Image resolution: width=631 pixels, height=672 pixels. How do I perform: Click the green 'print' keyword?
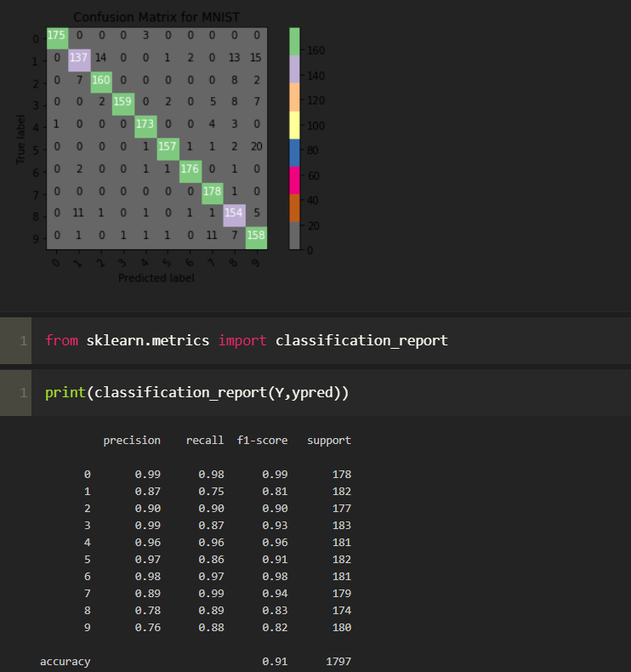click(x=65, y=393)
